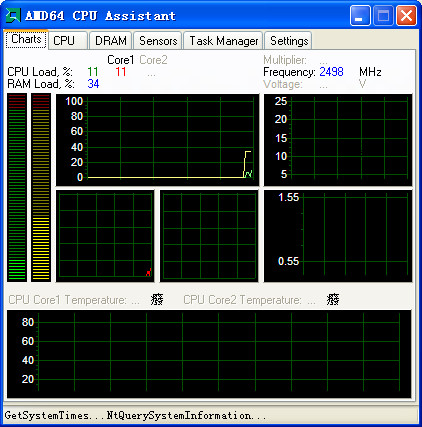Click the yellow RAM load bar meter

point(41,187)
